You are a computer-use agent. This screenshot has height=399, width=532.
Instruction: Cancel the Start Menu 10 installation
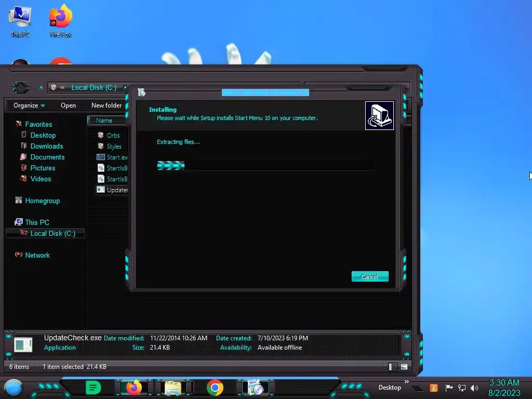[370, 276]
